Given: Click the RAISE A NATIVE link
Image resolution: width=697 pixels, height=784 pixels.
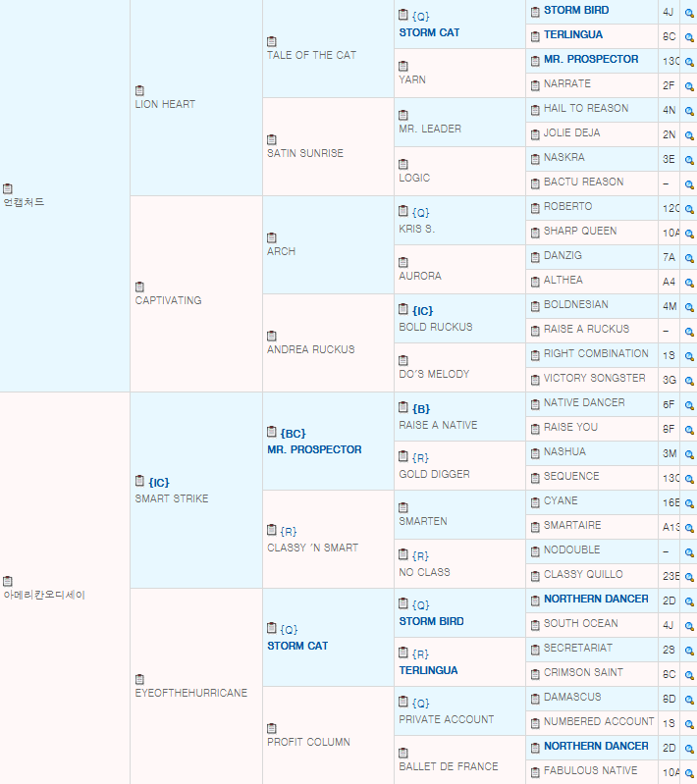Looking at the screenshot, I should pyautogui.click(x=438, y=425).
